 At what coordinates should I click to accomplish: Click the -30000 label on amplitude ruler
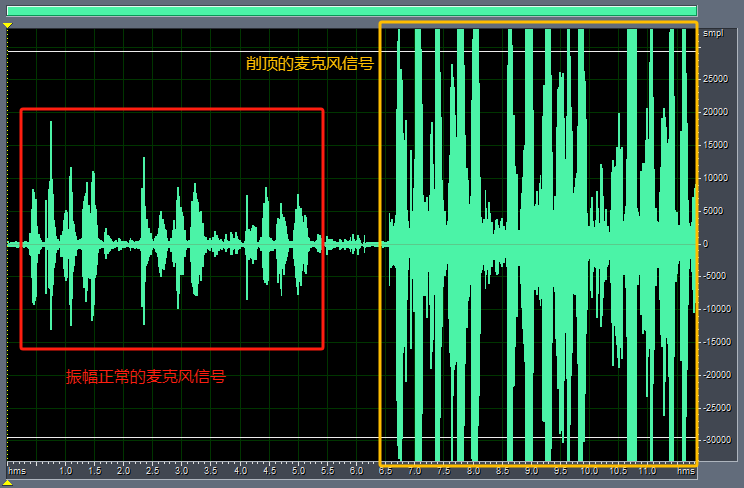[714, 440]
